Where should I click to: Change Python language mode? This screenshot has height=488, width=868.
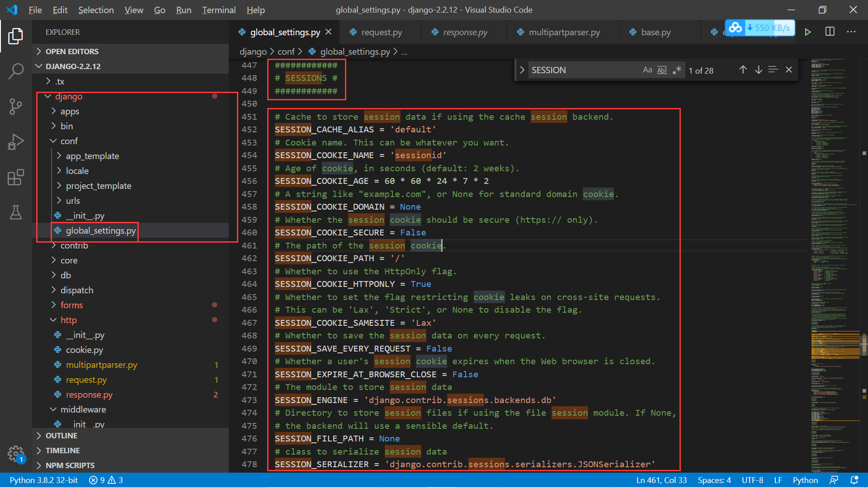[805, 480]
